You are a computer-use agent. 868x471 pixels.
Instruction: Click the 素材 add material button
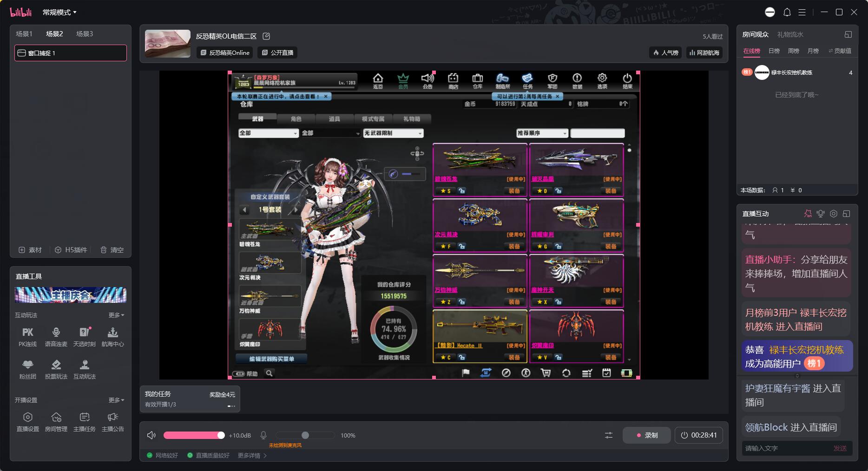[x=30, y=250]
